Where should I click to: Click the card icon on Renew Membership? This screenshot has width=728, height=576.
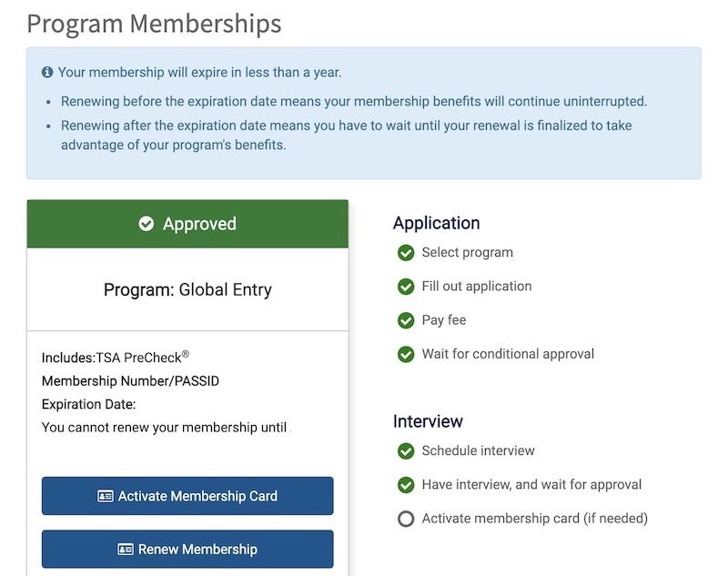click(x=125, y=550)
